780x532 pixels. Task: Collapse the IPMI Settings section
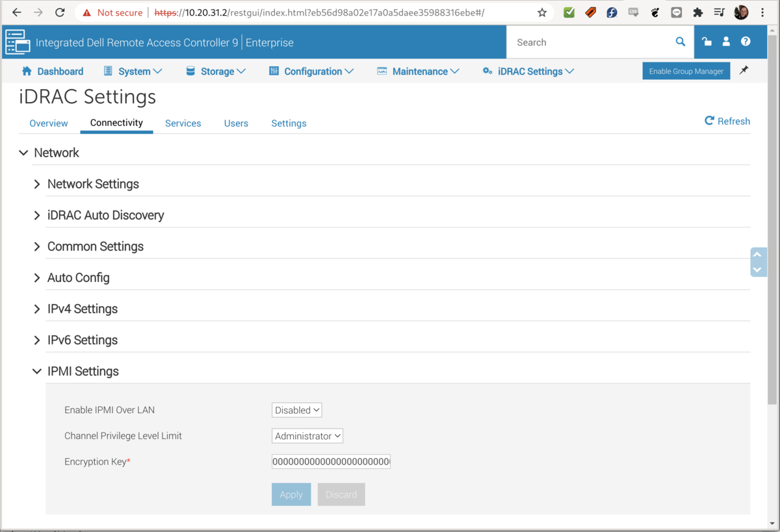(83, 372)
